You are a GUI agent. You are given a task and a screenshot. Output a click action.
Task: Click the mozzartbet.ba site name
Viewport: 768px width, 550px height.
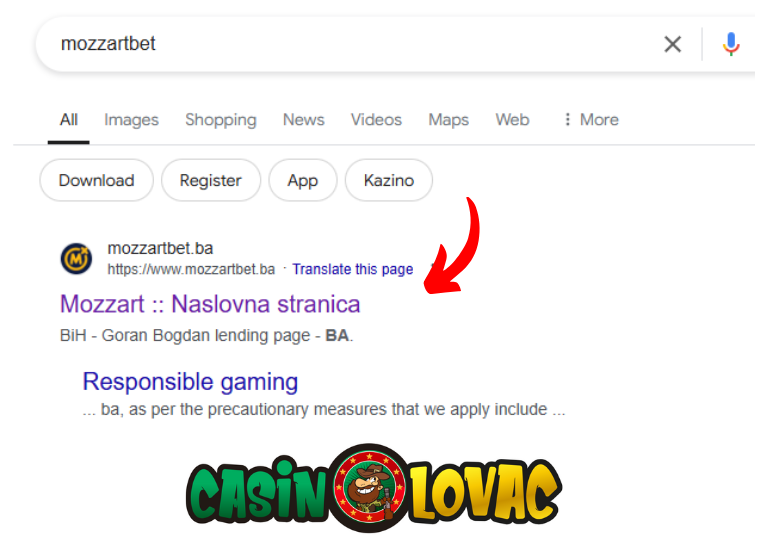click(160, 248)
